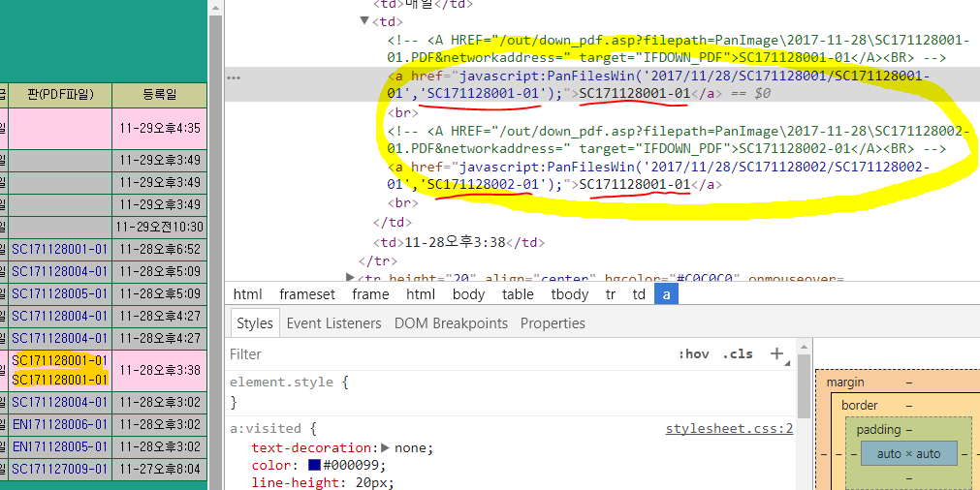980x490 pixels.
Task: Toggle the .cls class editor
Action: point(738,354)
